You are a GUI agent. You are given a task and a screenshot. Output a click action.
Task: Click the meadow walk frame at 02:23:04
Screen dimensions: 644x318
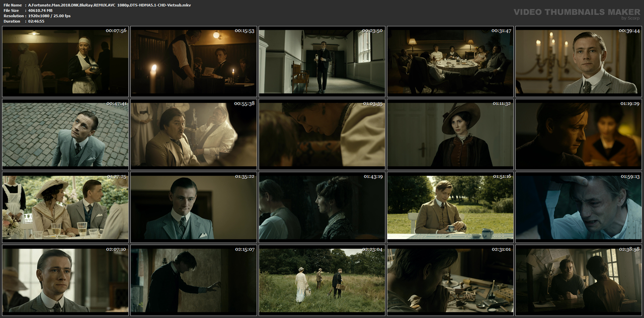[x=322, y=280]
